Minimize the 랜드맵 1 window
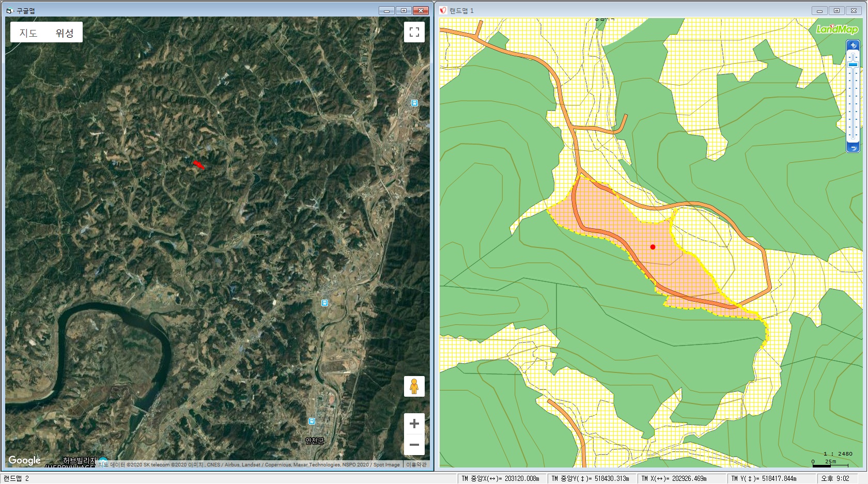The height and width of the screenshot is (484, 868). [819, 10]
